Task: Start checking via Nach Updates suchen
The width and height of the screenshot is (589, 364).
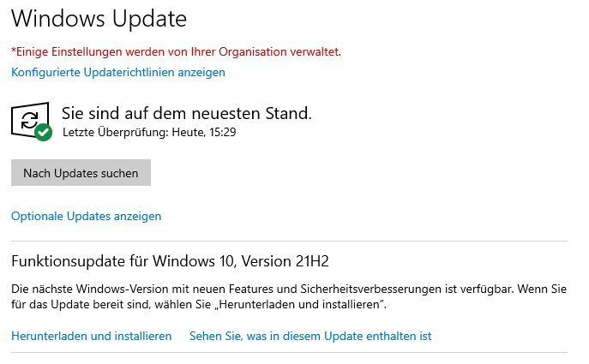Action: tap(81, 173)
